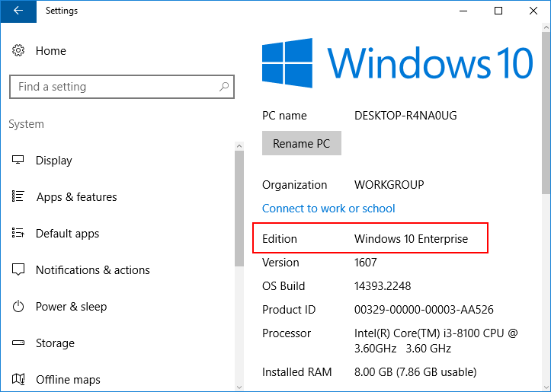Screen dimensions: 551x392
Task: Close the Settings window
Action: tap(533, 11)
